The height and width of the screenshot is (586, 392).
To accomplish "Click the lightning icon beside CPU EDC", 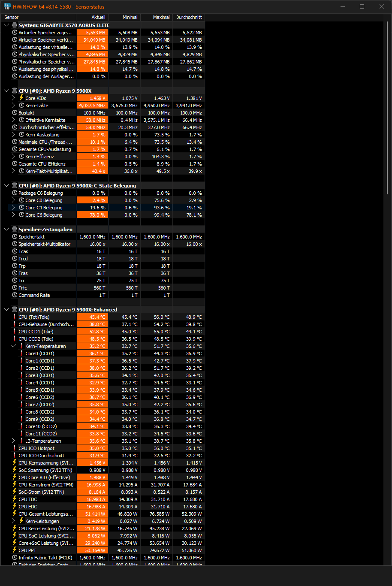I will [x=15, y=507].
